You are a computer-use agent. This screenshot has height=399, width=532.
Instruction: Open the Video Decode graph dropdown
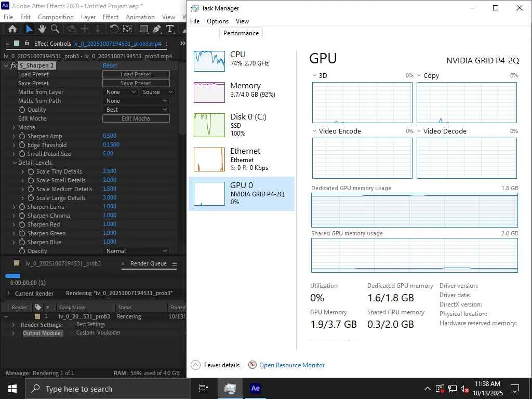pyautogui.click(x=419, y=131)
